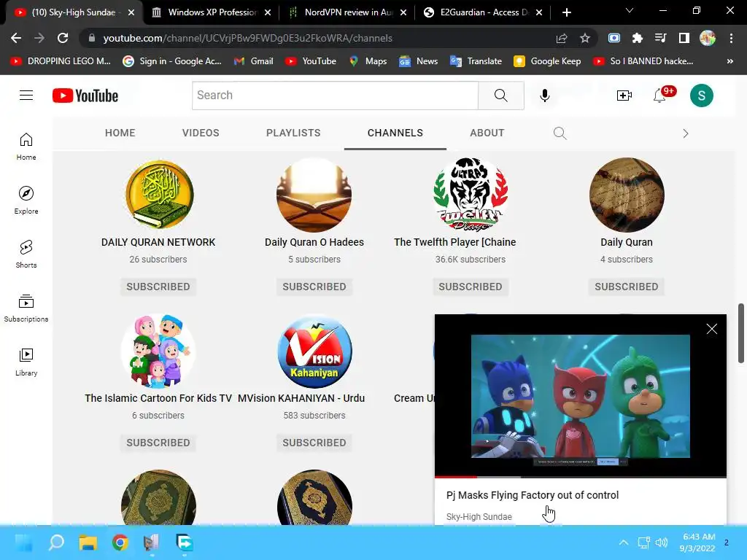
Task: Show hidden bookmarks overflow chevron
Action: [x=729, y=61]
